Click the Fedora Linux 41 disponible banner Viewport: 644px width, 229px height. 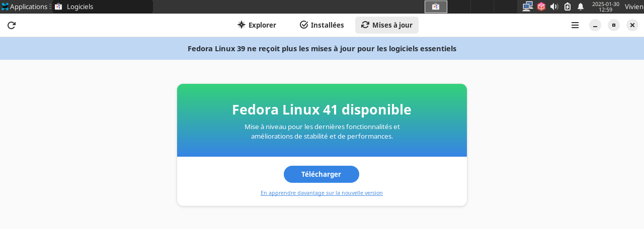(x=322, y=121)
